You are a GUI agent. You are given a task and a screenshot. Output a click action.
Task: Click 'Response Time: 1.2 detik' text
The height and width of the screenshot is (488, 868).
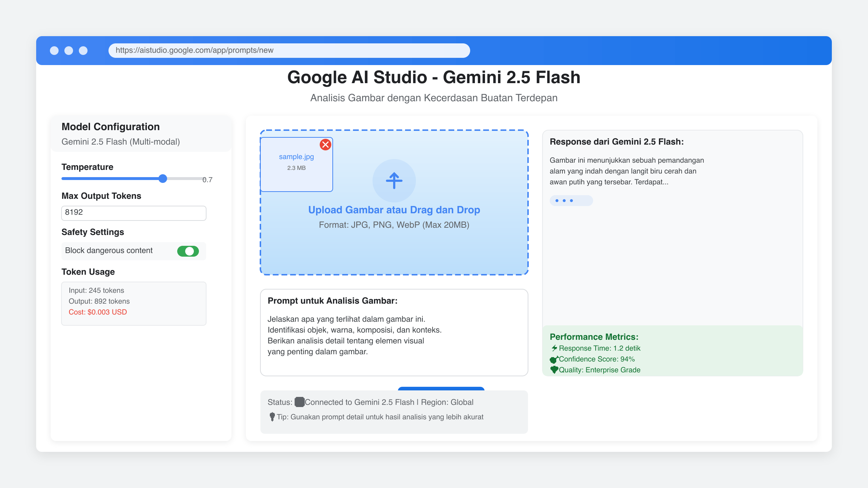point(599,348)
